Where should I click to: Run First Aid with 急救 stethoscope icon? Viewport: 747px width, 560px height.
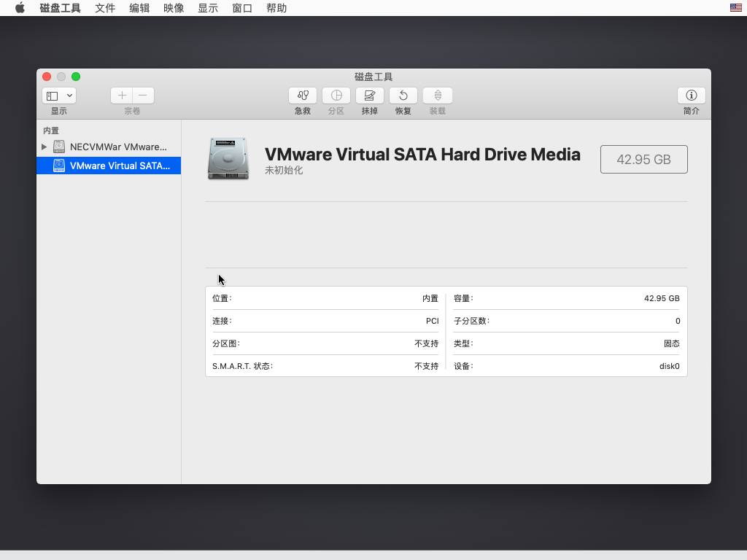tap(303, 96)
